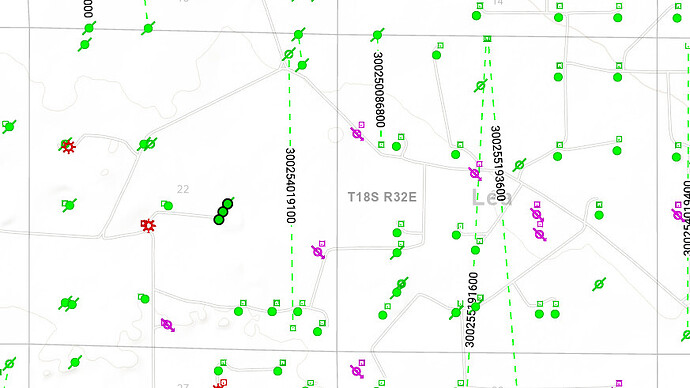This screenshot has width=690, height=388.
Task: Select the red well symbol at upper left
Action: (x=68, y=146)
